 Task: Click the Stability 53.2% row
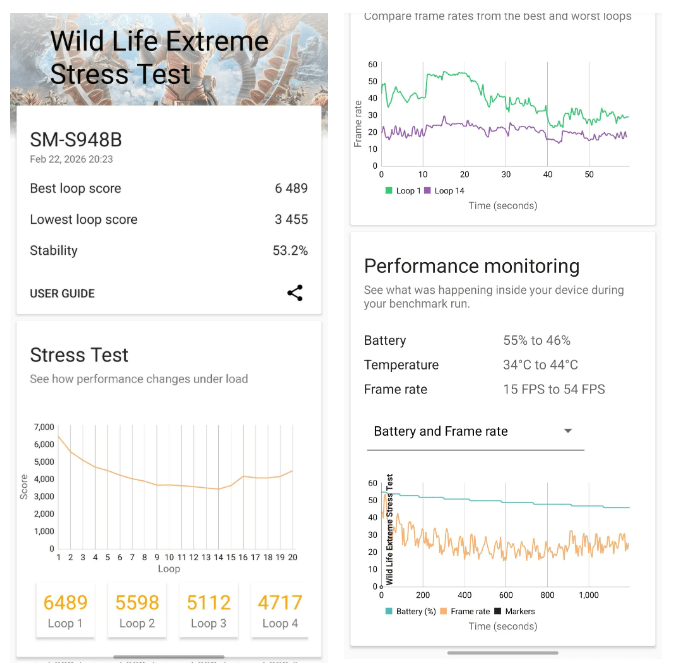click(x=169, y=250)
